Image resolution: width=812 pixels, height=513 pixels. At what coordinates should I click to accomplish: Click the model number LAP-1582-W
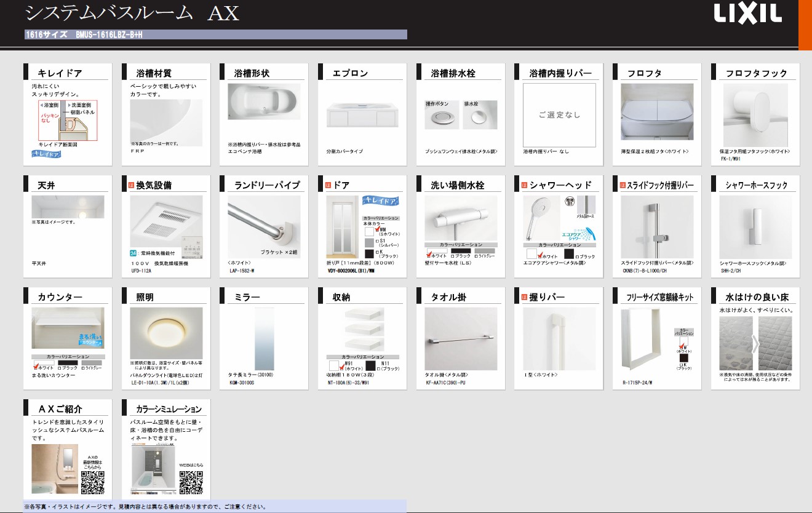tap(242, 270)
